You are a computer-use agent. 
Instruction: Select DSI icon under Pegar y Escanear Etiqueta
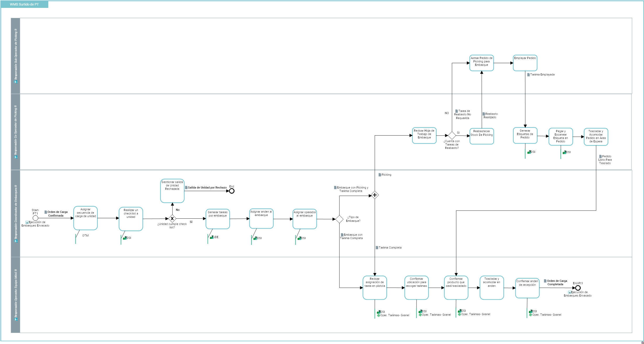[x=564, y=152]
